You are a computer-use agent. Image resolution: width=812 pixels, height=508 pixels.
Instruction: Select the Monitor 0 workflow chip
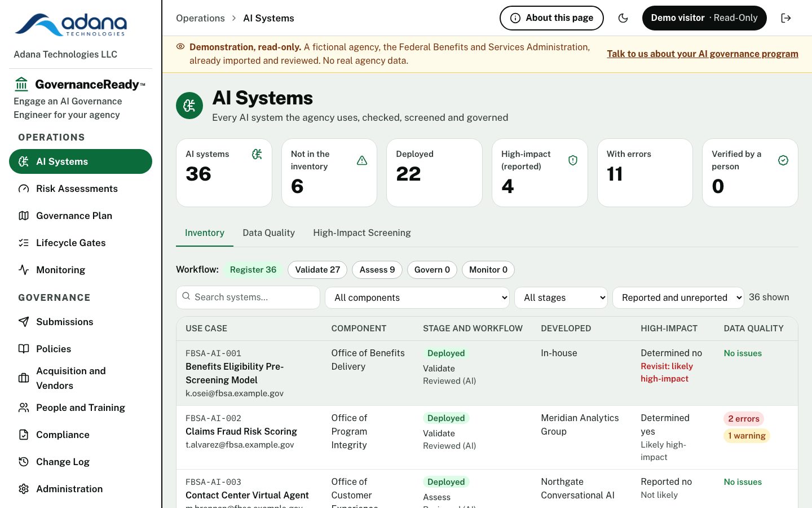(488, 270)
